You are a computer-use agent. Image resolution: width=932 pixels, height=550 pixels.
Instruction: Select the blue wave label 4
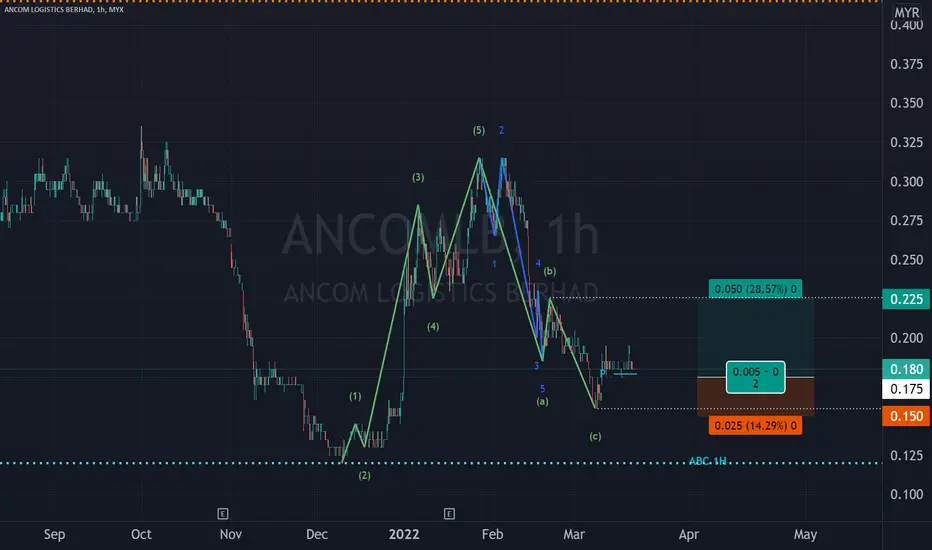[538, 263]
